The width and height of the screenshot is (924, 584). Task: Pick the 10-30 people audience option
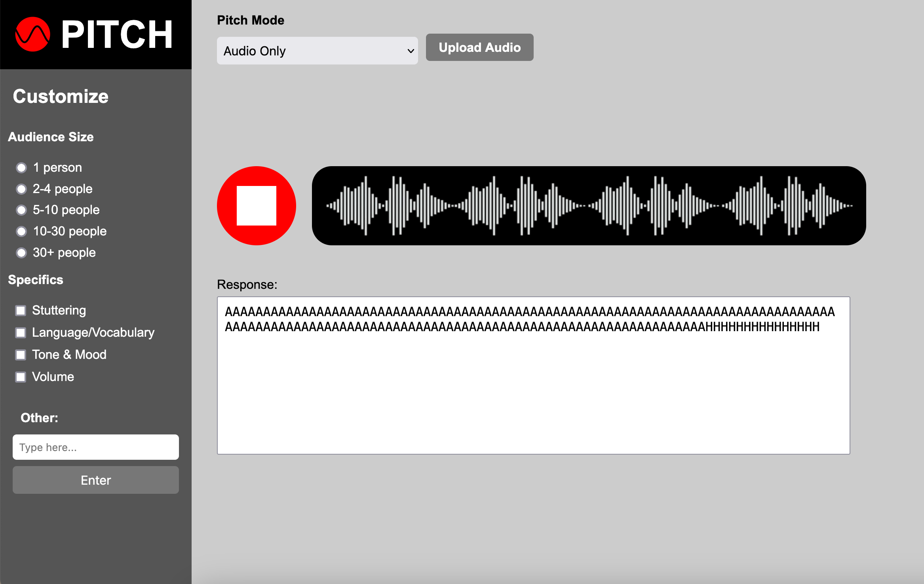(21, 231)
